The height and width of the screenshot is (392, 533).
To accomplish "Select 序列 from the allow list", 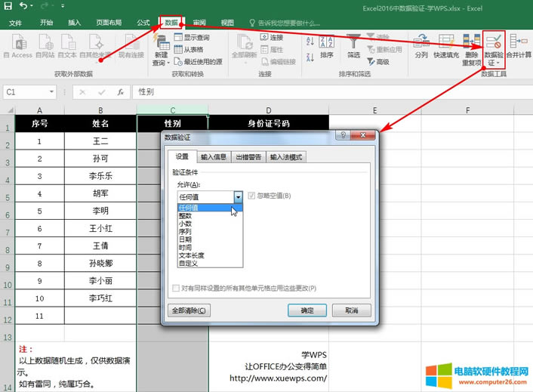I will [185, 231].
